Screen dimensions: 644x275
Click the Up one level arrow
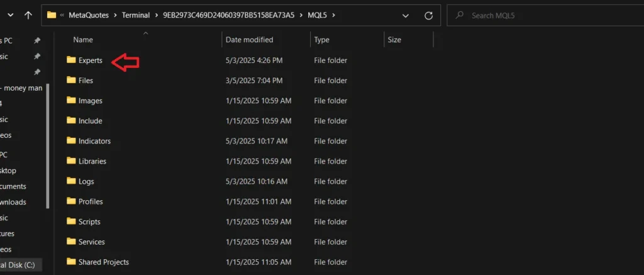coord(28,16)
